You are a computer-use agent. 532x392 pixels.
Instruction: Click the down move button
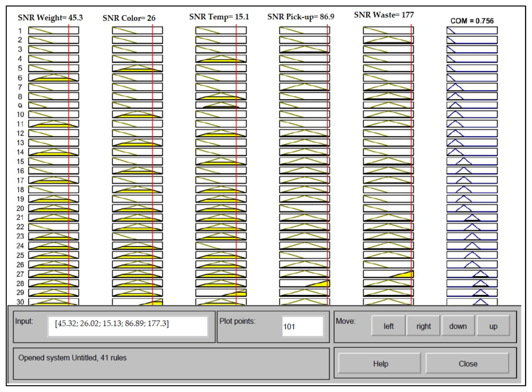coord(458,326)
